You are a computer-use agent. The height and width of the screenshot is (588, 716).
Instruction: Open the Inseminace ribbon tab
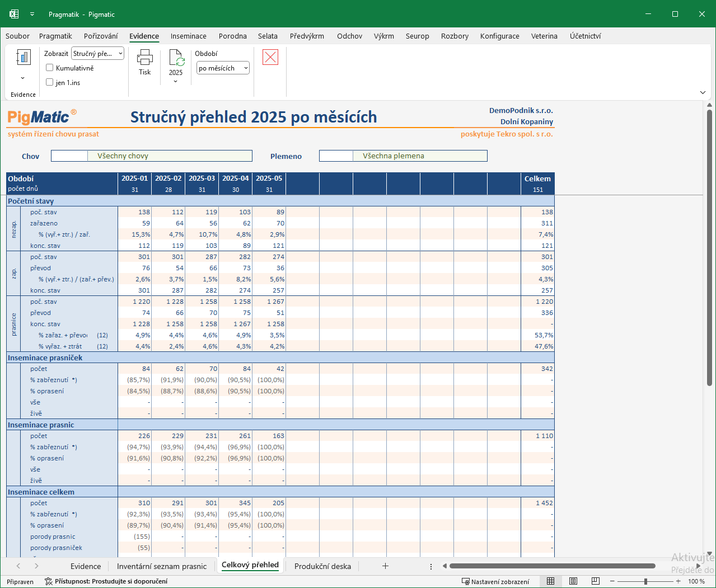pos(189,36)
